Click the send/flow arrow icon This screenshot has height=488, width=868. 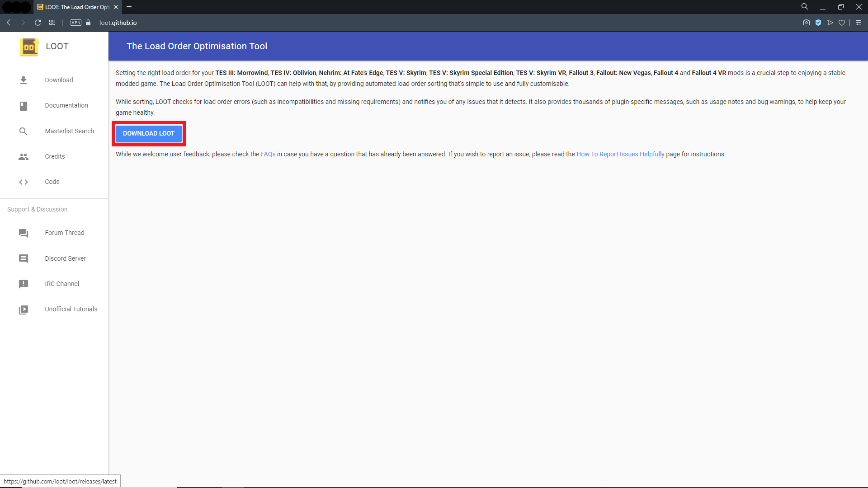point(830,23)
